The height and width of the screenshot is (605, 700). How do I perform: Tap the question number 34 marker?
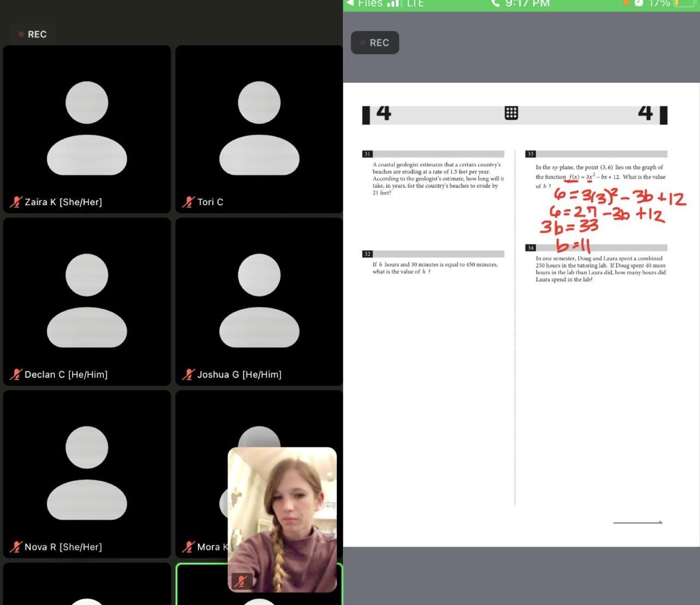click(530, 248)
